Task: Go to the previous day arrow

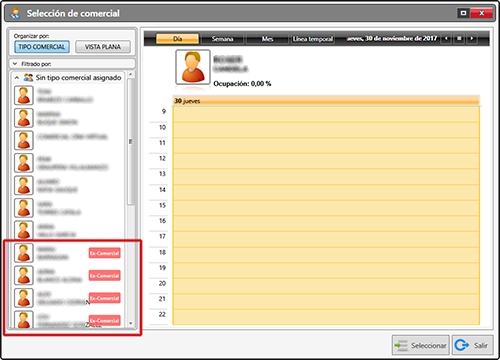Action: pos(446,39)
